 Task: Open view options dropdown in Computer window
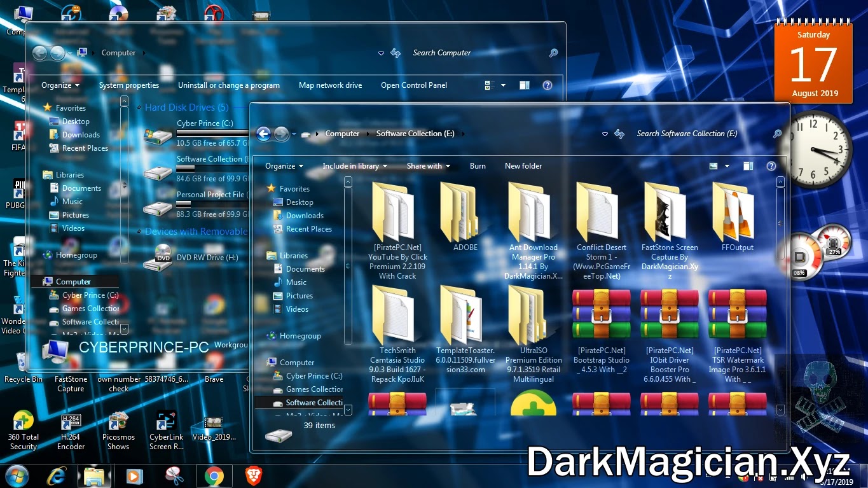pyautogui.click(x=503, y=85)
